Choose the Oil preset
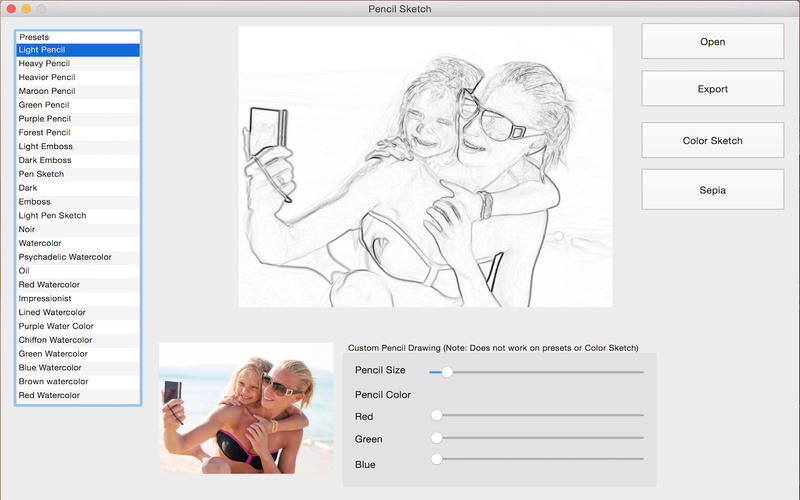 coord(77,271)
